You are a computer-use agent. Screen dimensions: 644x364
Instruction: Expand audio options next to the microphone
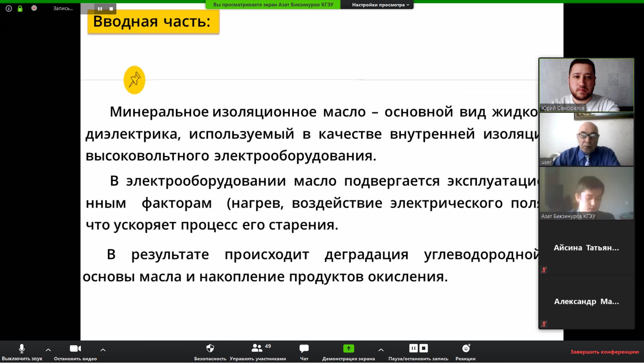point(48,350)
